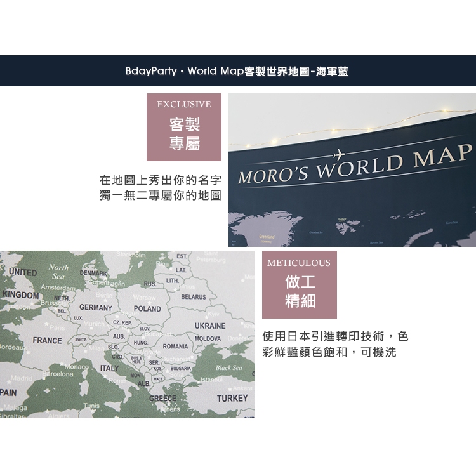The image size is (476, 476).
Task: Click the Barcelona city label
Action: [58, 374]
